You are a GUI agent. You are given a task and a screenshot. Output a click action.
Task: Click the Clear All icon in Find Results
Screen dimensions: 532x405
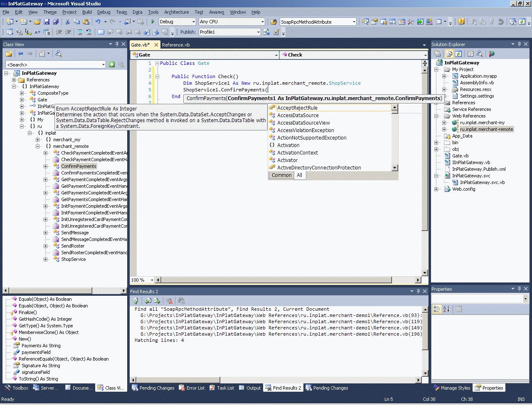[x=169, y=301]
